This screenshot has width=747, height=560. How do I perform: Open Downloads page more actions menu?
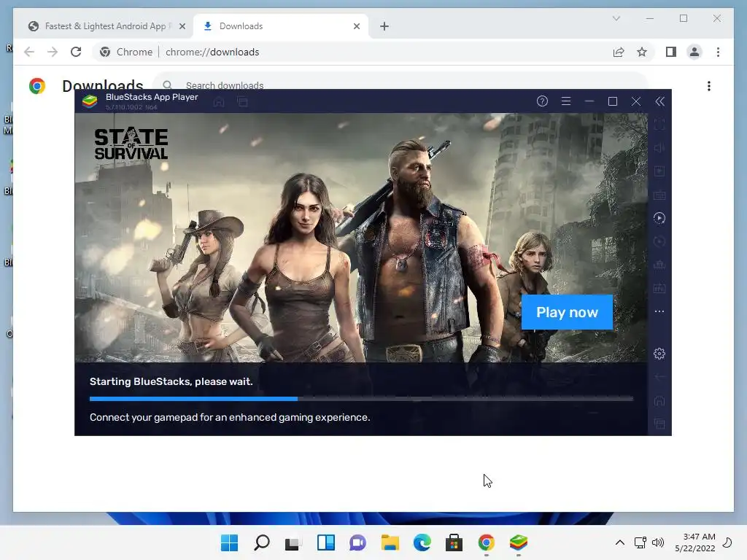click(709, 86)
